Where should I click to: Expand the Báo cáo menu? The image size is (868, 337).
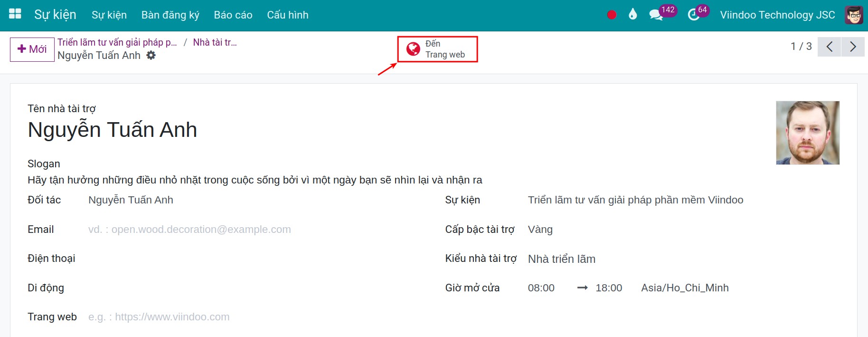tap(233, 15)
